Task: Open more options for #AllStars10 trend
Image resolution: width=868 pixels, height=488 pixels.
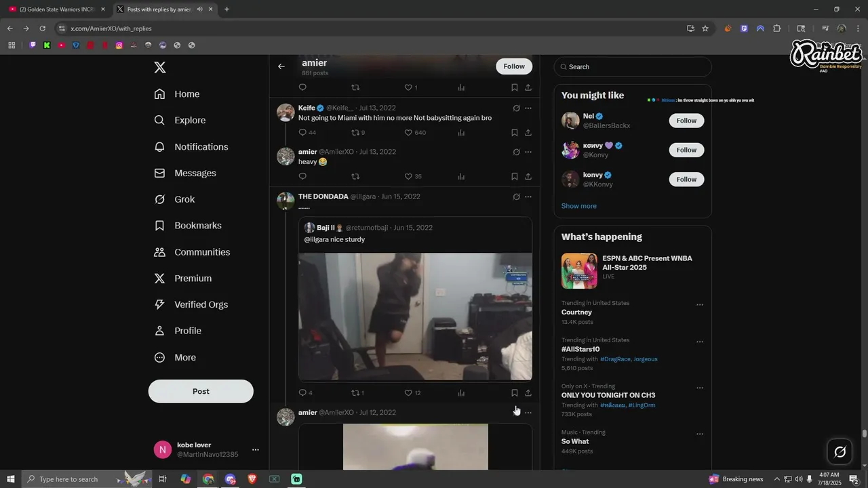Action: (700, 342)
